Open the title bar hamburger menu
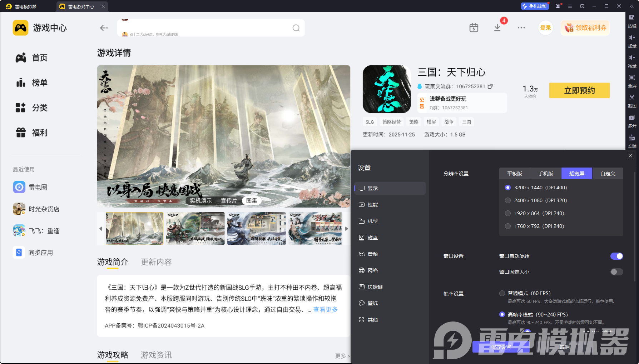The width and height of the screenshot is (639, 364). [570, 6]
